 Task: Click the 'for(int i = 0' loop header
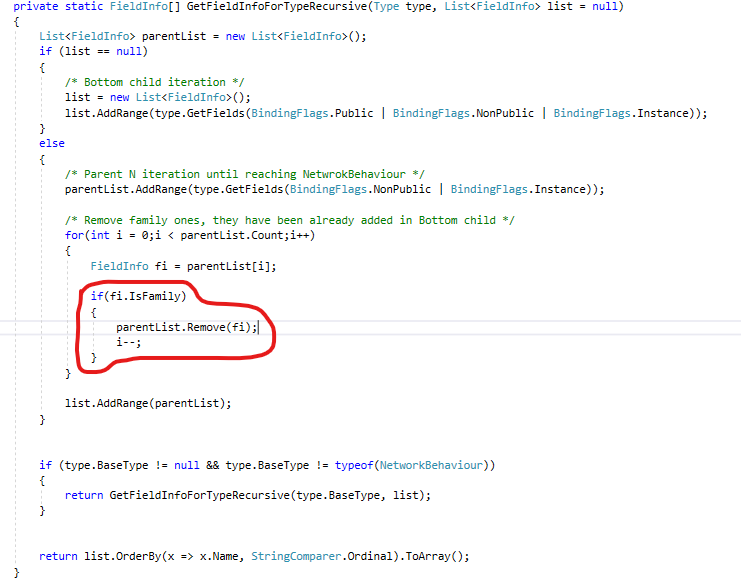pos(190,235)
